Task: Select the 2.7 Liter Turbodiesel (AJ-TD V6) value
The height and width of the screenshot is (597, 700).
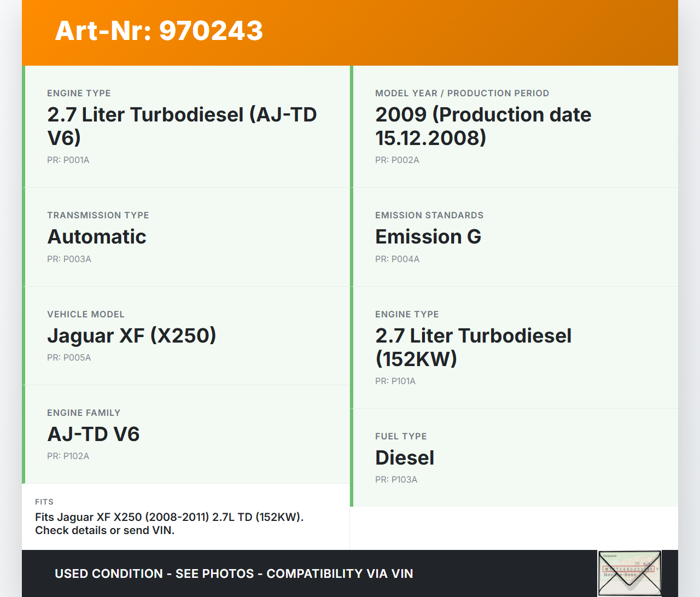Action: click(182, 126)
